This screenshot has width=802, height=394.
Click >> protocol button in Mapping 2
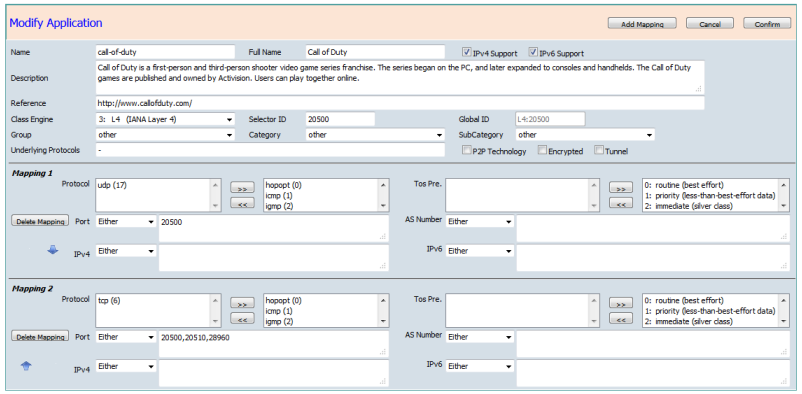(242, 304)
